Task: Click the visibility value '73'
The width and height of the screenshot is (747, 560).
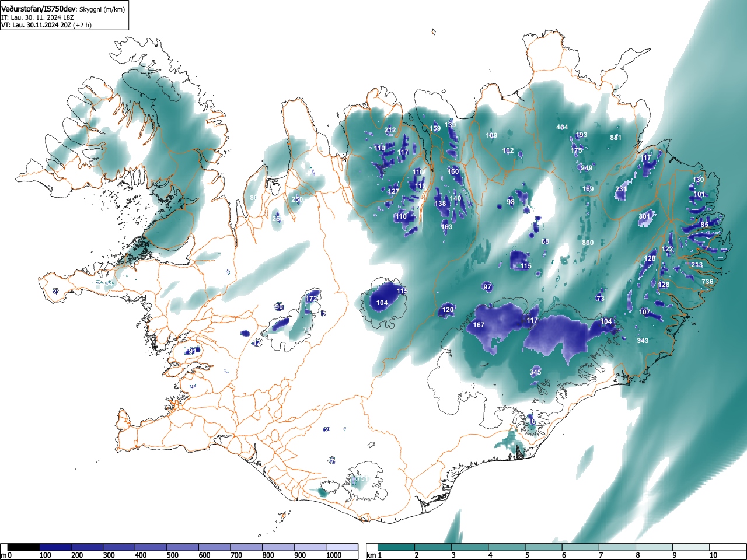Action: pyautogui.click(x=600, y=299)
